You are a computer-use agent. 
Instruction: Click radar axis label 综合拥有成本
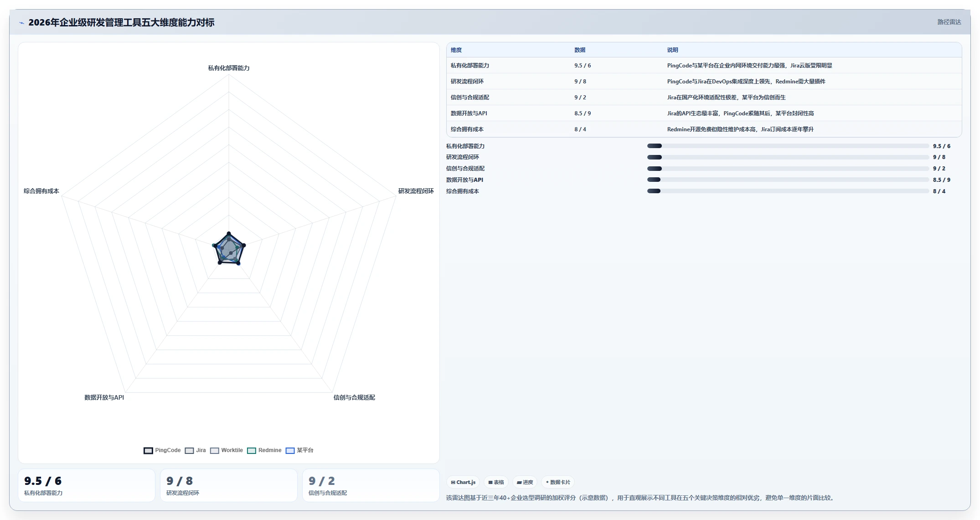click(x=41, y=191)
